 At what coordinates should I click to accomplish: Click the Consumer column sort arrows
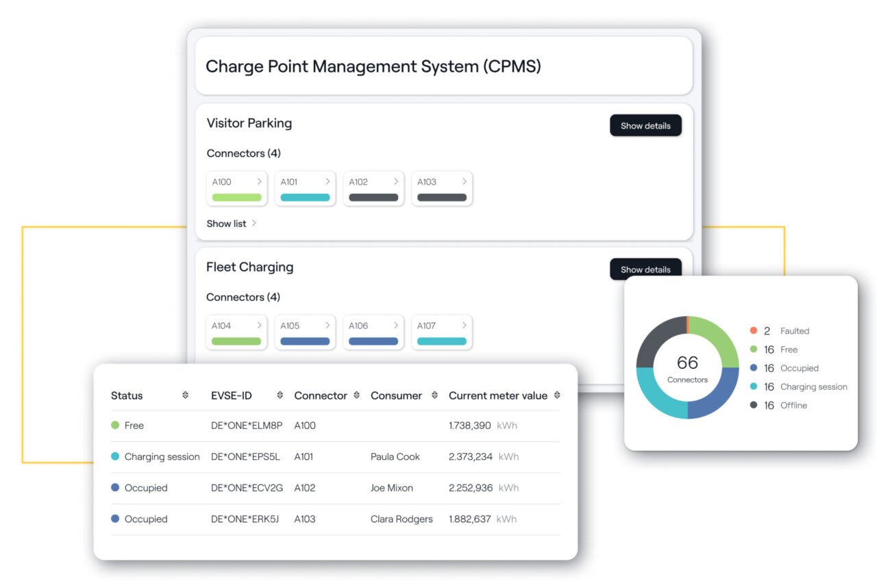click(x=436, y=395)
